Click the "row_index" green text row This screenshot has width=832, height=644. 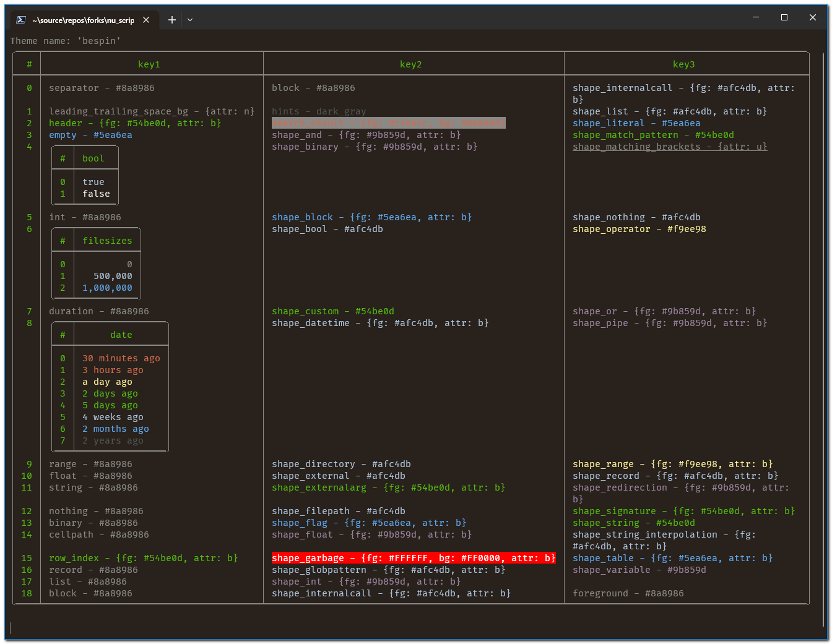144,558
